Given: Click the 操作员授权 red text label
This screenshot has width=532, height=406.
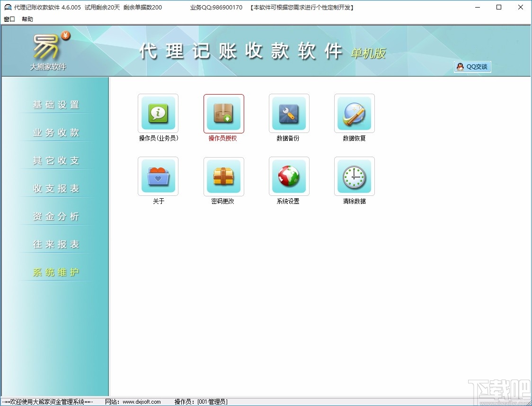Looking at the screenshot, I should coord(222,138).
